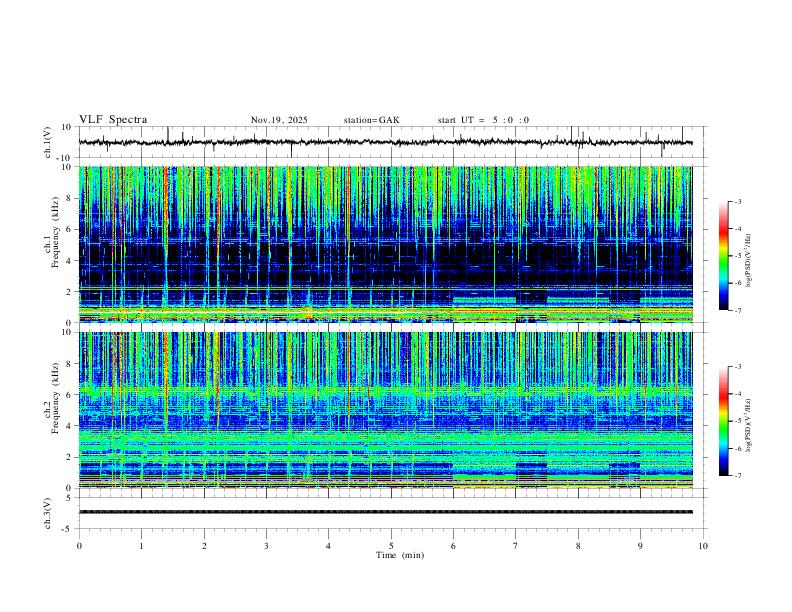Click the time axis tick label '5'
This screenshot has width=792, height=612.
pos(391,546)
